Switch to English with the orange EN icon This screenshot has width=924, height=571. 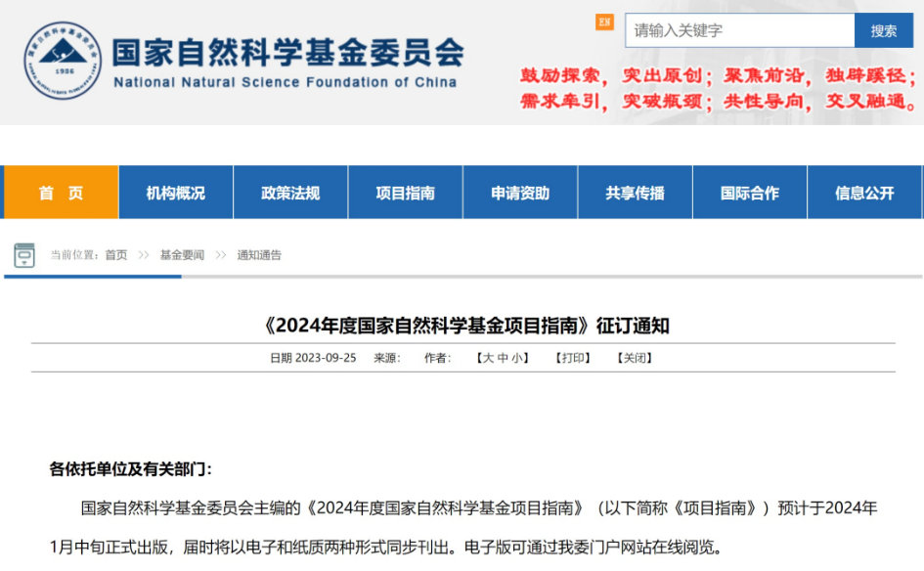[604, 22]
